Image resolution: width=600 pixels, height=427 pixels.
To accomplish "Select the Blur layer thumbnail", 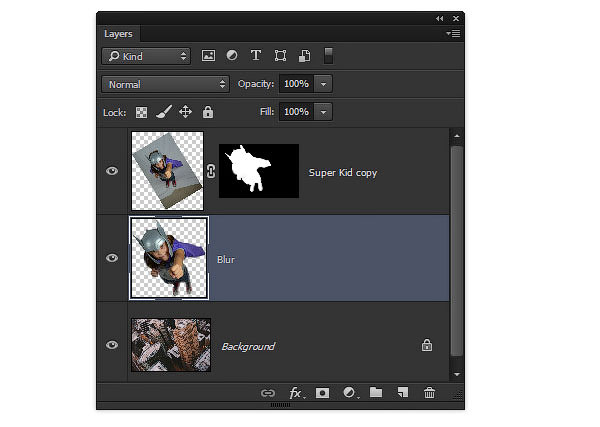I will [169, 258].
